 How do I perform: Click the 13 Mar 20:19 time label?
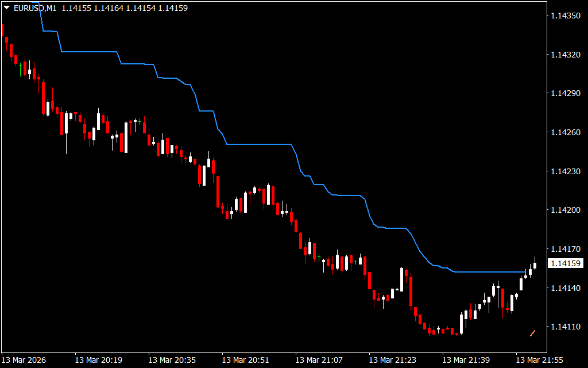(x=98, y=360)
